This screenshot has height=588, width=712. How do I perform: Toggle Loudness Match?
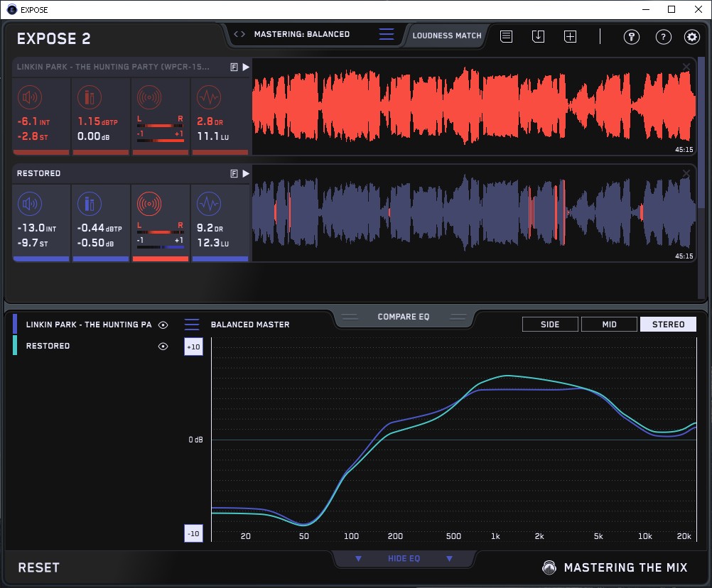coord(447,36)
